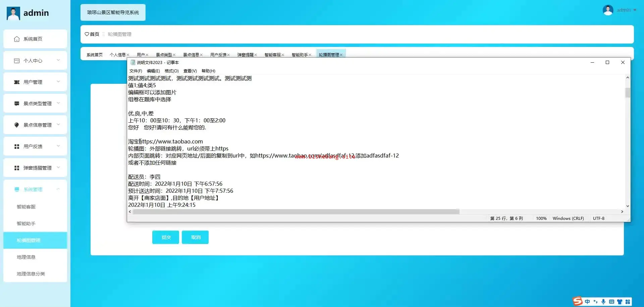This screenshot has width=644, height=307.
Task: Click the Sogou voice input microphone icon
Action: (603, 302)
